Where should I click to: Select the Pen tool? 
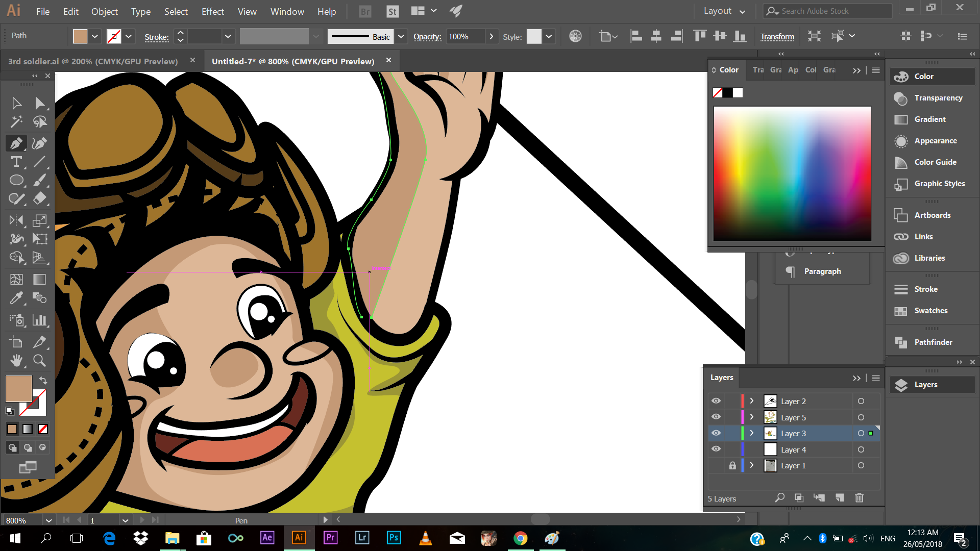tap(16, 143)
